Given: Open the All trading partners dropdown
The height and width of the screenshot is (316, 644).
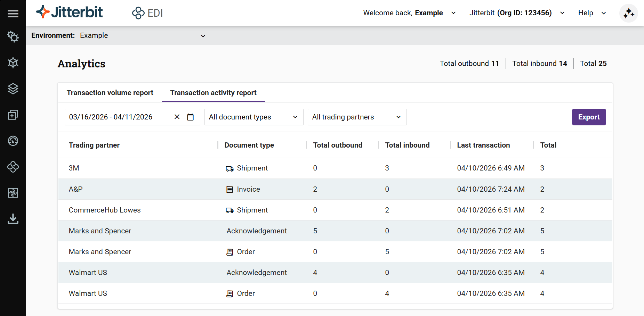Looking at the screenshot, I should (357, 117).
